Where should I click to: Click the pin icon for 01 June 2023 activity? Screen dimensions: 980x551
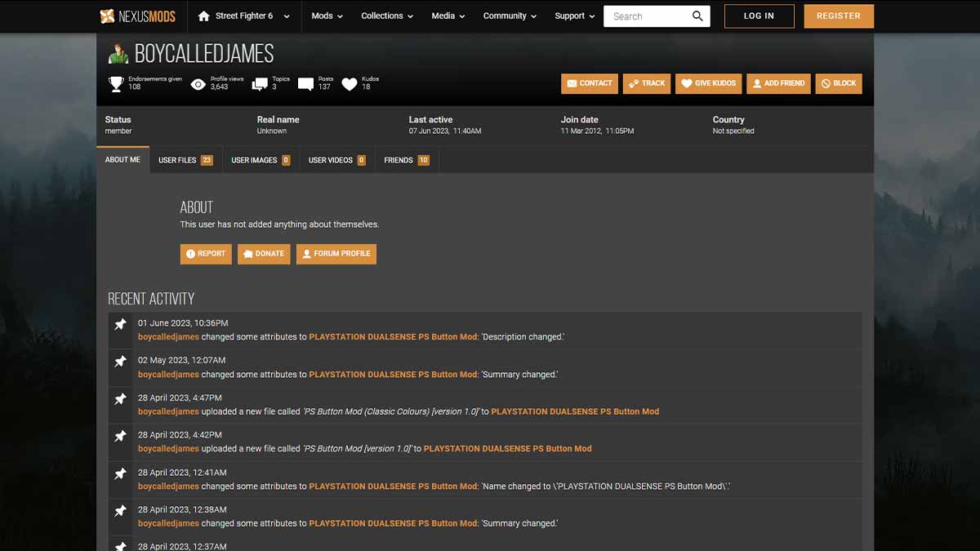(120, 325)
